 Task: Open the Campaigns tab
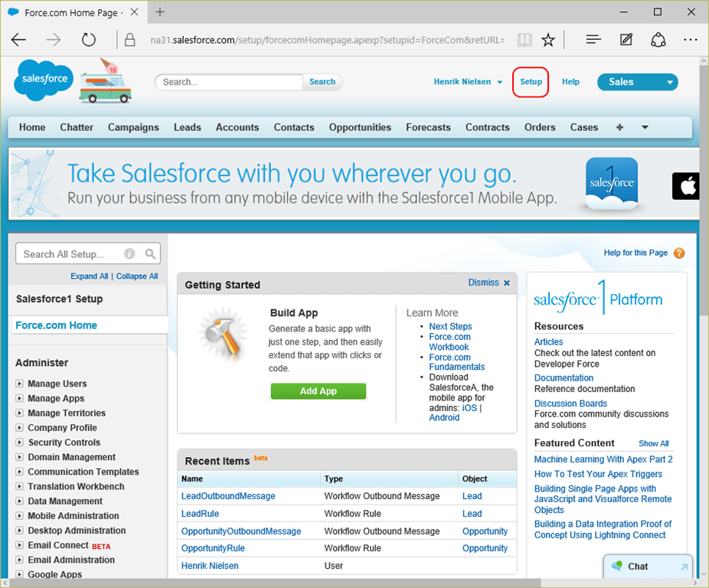point(133,128)
